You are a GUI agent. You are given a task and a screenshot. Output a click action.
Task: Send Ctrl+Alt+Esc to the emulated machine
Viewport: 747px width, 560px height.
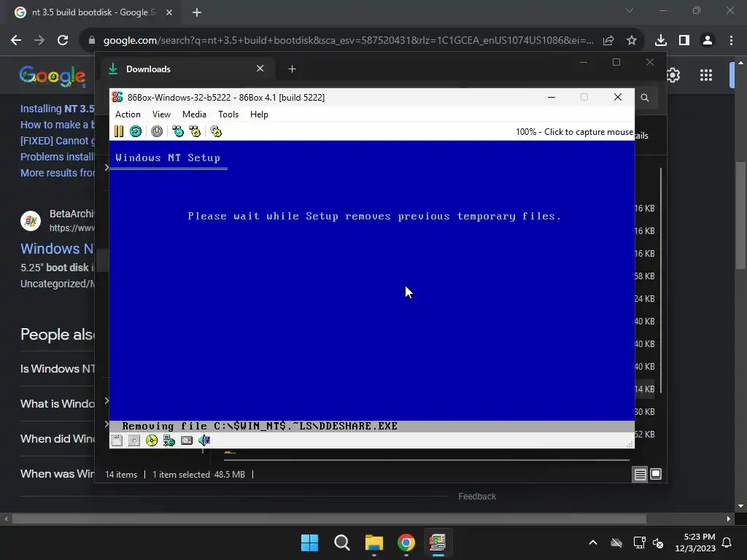click(x=195, y=131)
